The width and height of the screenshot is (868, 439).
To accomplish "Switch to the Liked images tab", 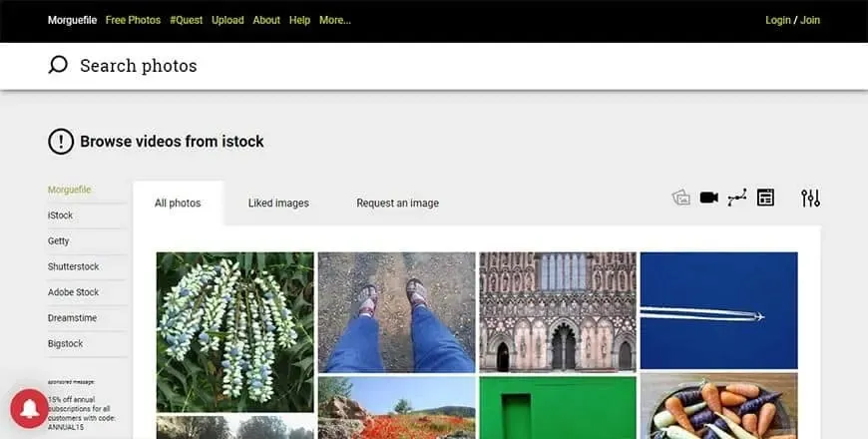I will (278, 204).
